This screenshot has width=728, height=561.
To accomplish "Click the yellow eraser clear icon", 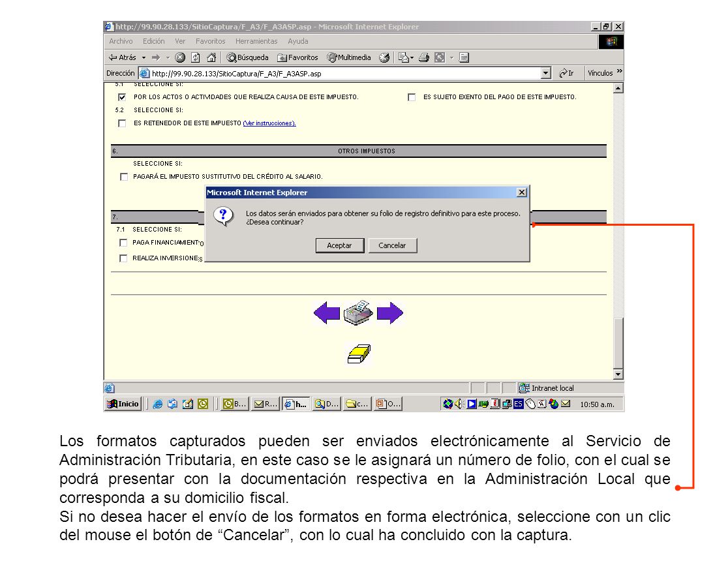I will point(359,354).
